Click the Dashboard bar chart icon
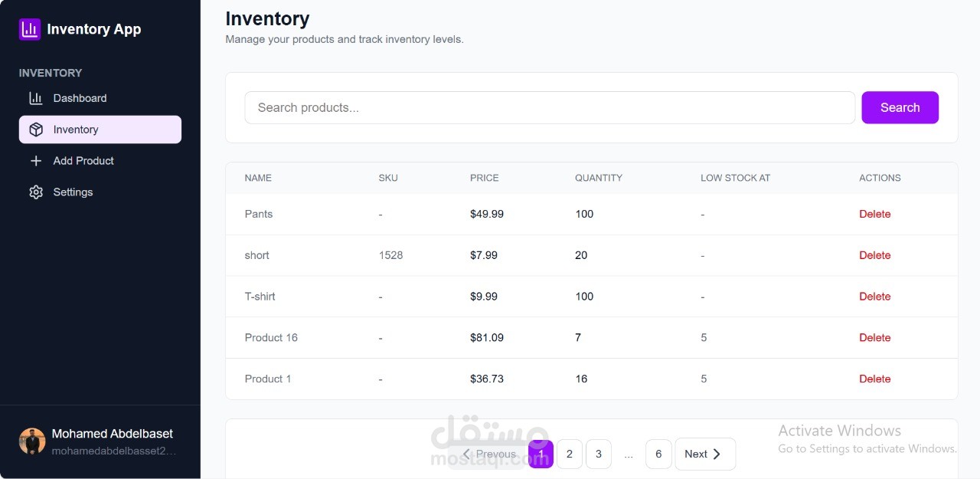This screenshot has height=479, width=980. (x=36, y=98)
